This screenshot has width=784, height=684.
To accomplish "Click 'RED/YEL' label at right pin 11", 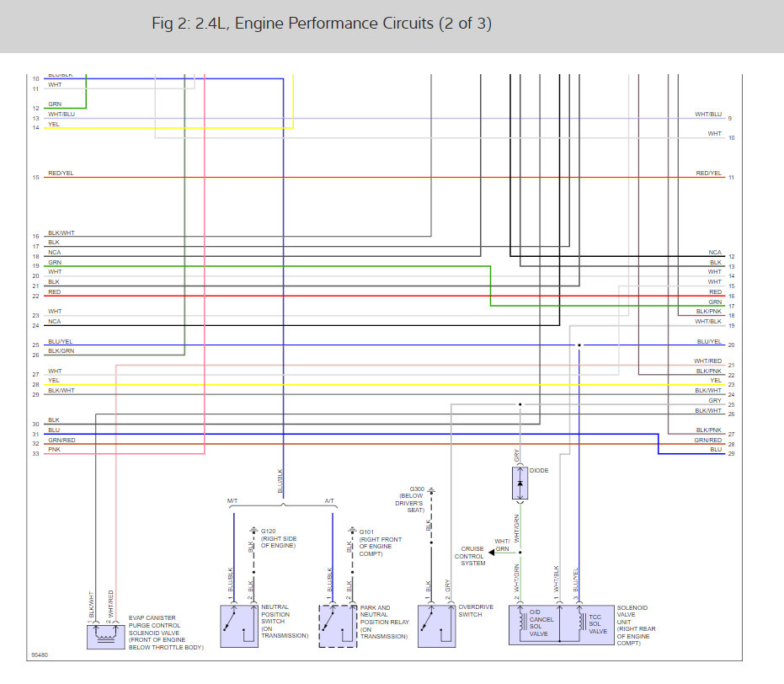I will click(x=708, y=173).
